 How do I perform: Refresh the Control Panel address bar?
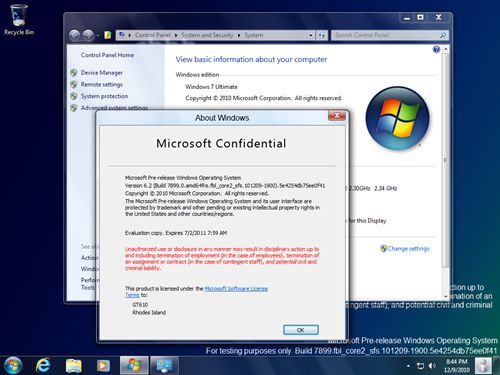click(x=322, y=35)
